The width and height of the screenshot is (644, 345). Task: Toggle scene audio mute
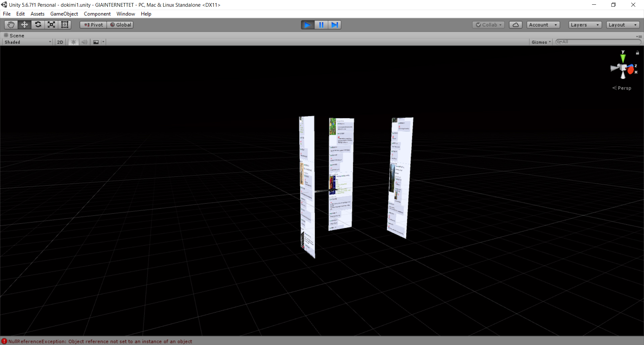tap(84, 42)
